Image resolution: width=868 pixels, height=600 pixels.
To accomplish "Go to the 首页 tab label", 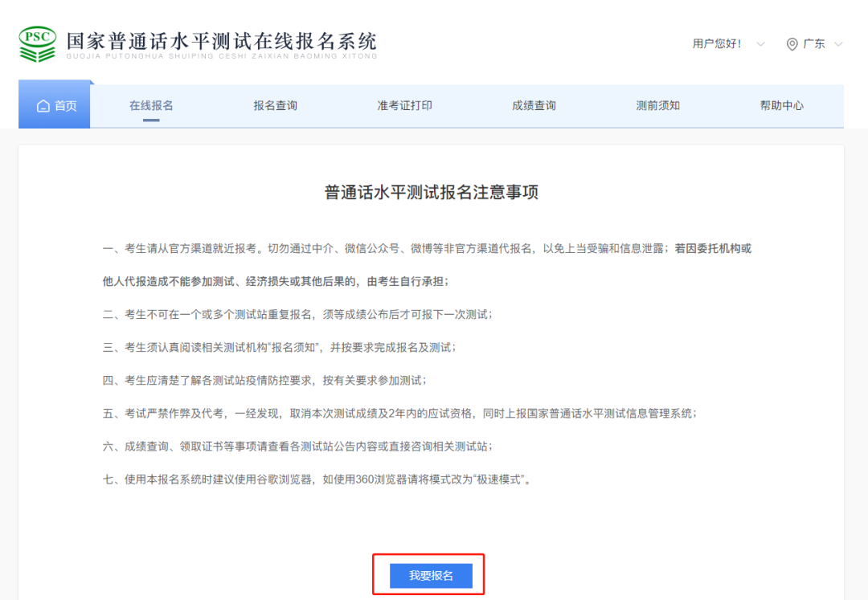I will (x=66, y=105).
